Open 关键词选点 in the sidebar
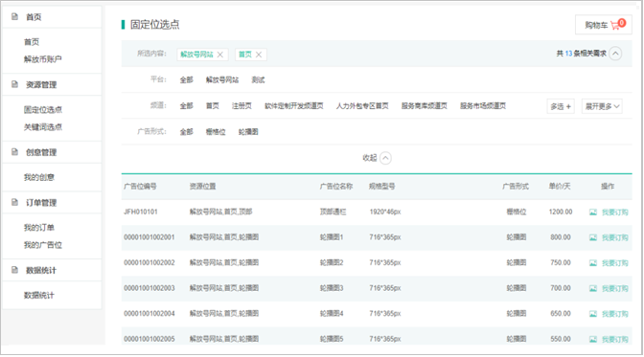644x357 pixels. tap(43, 126)
